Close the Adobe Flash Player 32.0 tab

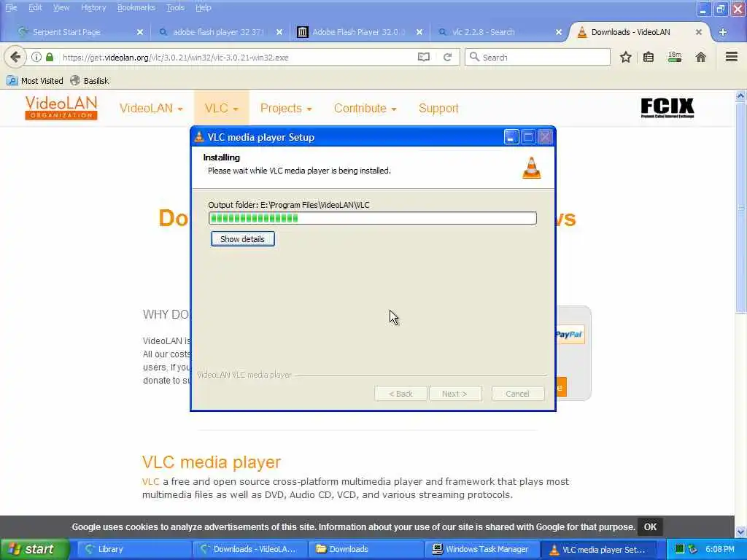pyautogui.click(x=419, y=32)
